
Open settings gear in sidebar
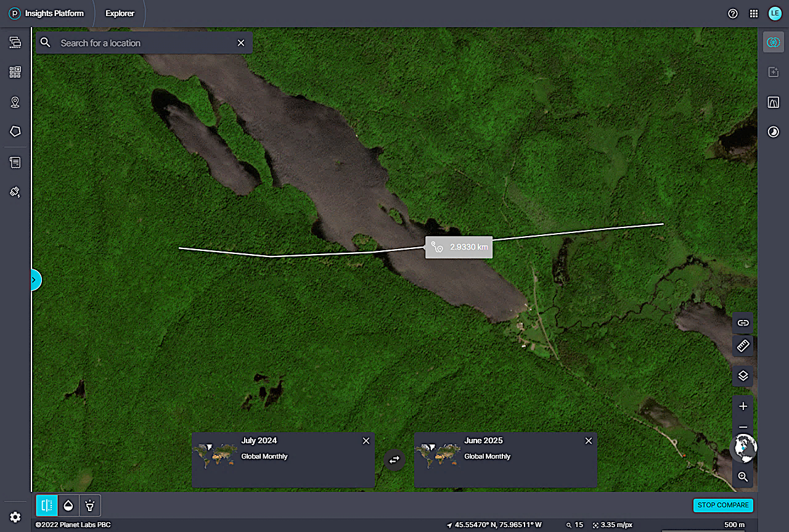tap(15, 517)
